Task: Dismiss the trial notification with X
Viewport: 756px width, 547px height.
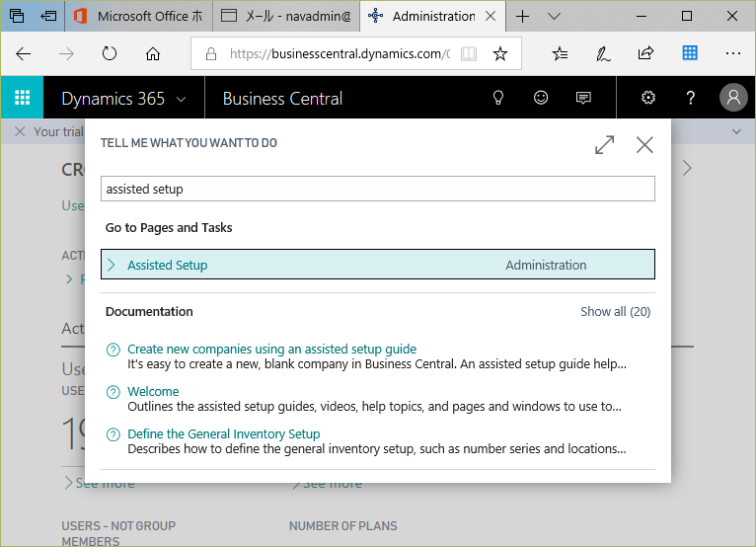Action: point(20,131)
